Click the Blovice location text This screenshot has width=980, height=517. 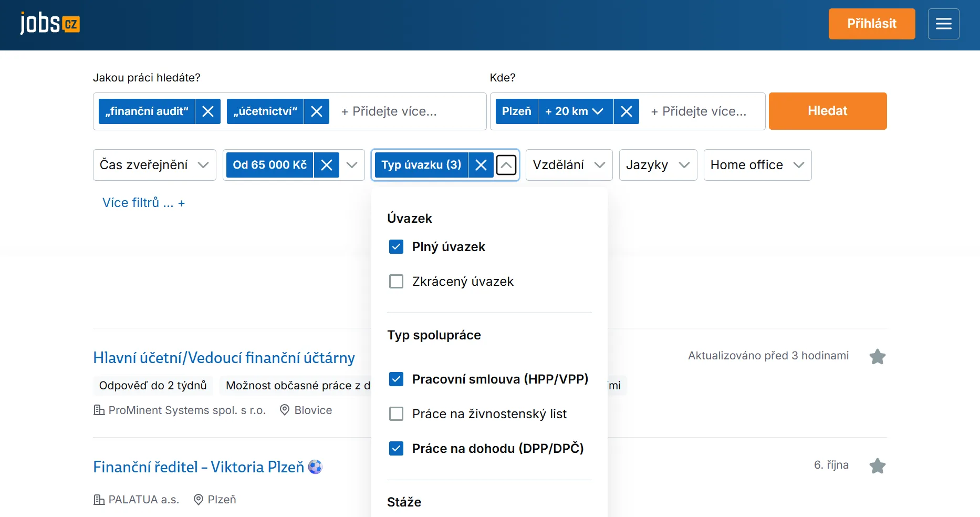click(313, 410)
